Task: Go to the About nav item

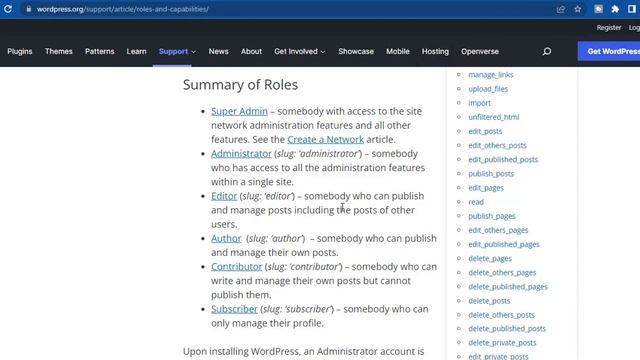Action: pos(251,51)
